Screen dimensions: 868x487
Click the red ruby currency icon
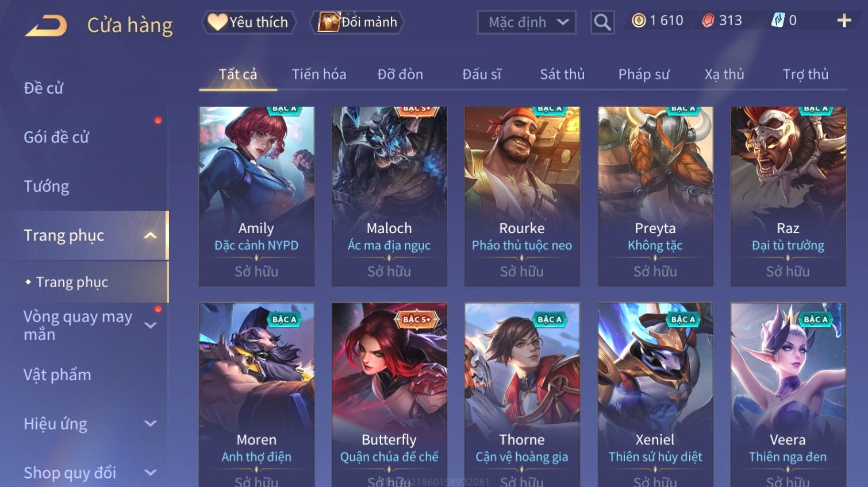coord(708,21)
